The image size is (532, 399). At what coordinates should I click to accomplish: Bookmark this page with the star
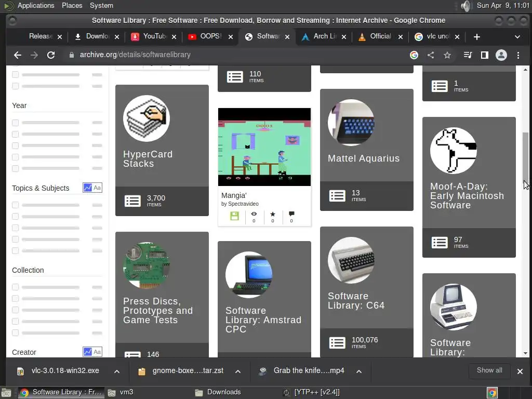point(447,55)
